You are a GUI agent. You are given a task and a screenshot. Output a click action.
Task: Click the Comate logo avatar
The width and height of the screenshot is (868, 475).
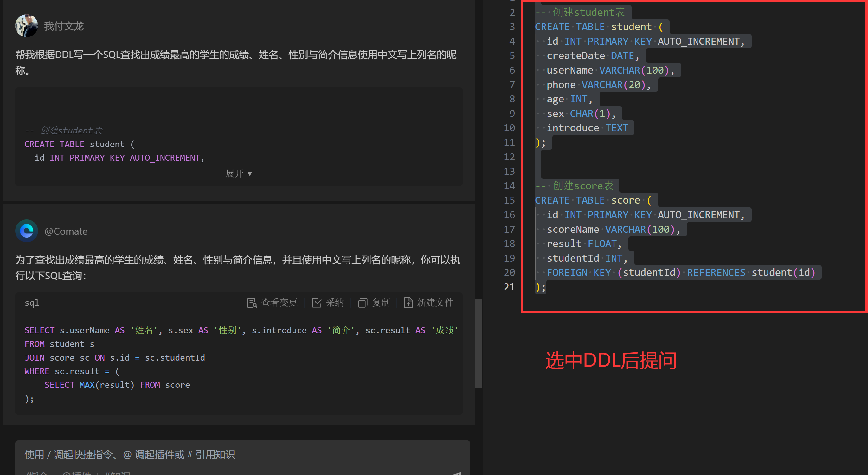[x=27, y=231]
